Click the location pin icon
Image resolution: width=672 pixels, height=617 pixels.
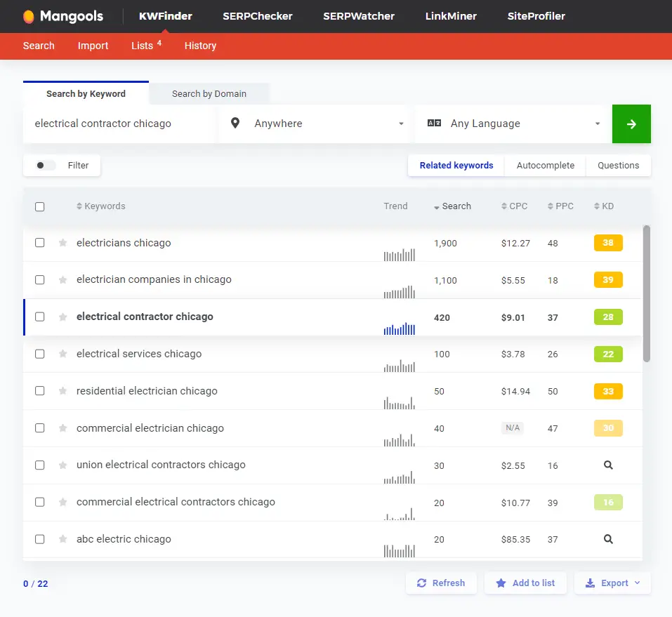[235, 124]
